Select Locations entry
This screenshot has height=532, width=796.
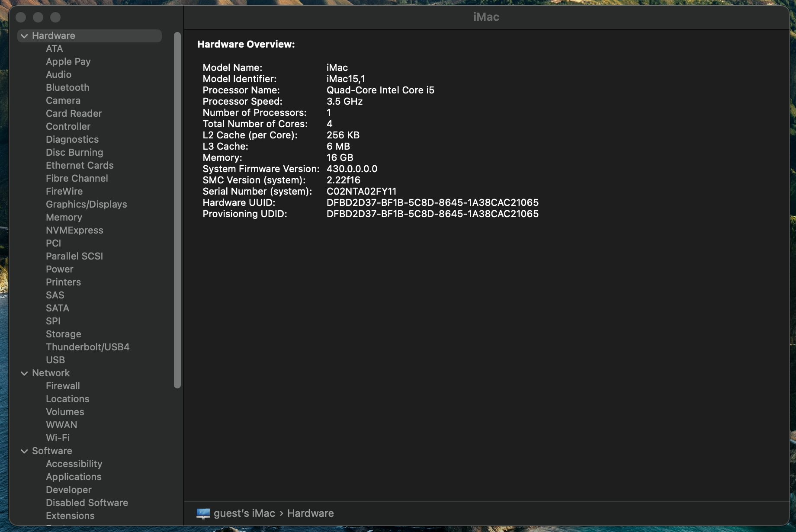coord(67,399)
